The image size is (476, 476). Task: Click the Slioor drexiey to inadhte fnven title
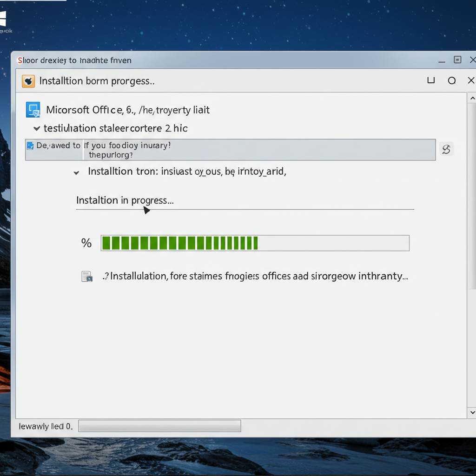[x=74, y=60]
